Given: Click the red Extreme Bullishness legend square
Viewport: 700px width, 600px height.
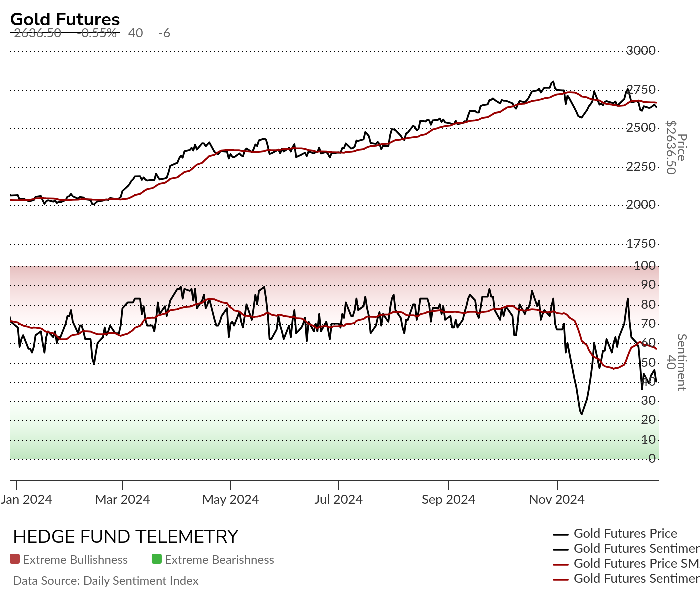Looking at the screenshot, I should [x=15, y=559].
